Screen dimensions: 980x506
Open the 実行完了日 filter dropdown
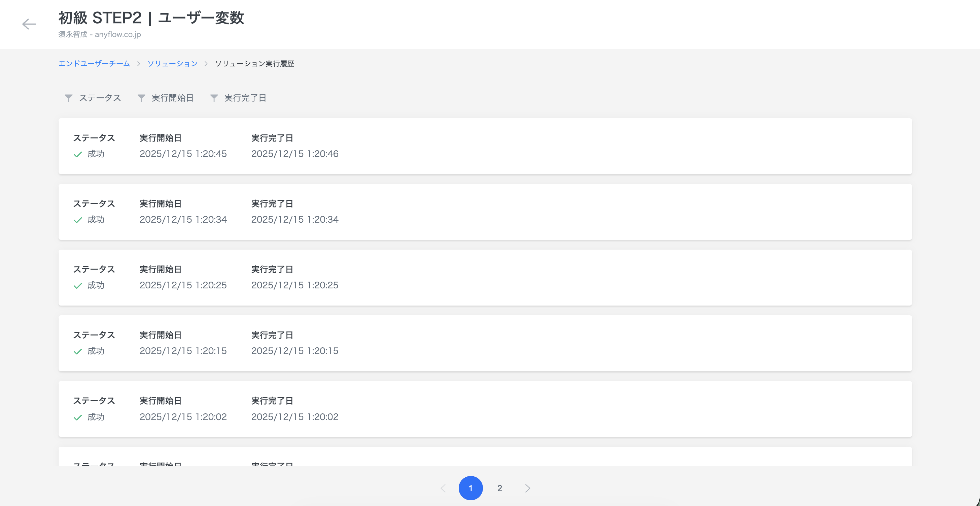tap(245, 98)
